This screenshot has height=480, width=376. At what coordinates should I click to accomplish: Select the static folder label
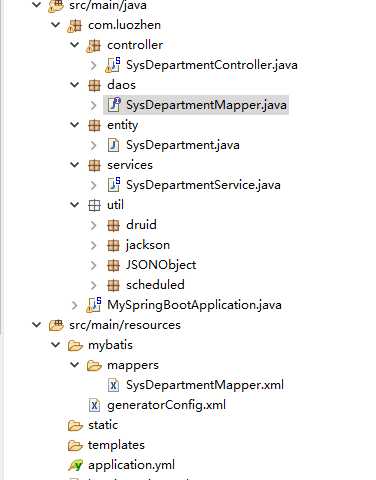tap(103, 425)
